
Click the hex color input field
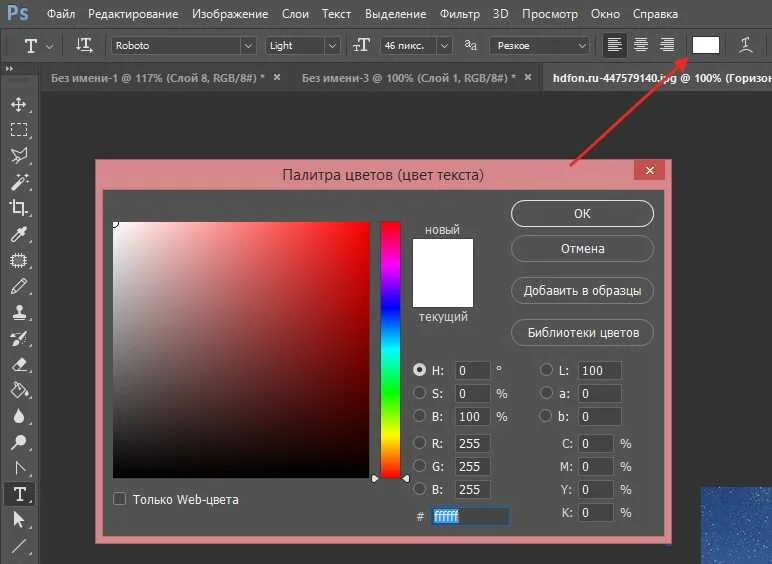(470, 516)
